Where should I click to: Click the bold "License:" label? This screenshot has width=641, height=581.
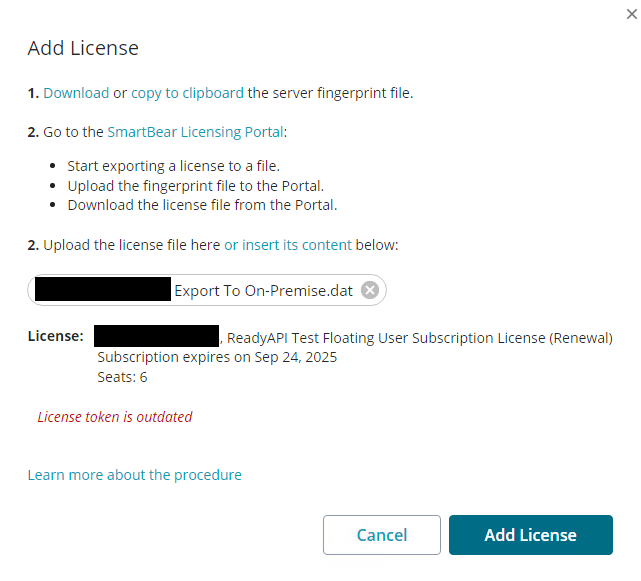tap(56, 336)
